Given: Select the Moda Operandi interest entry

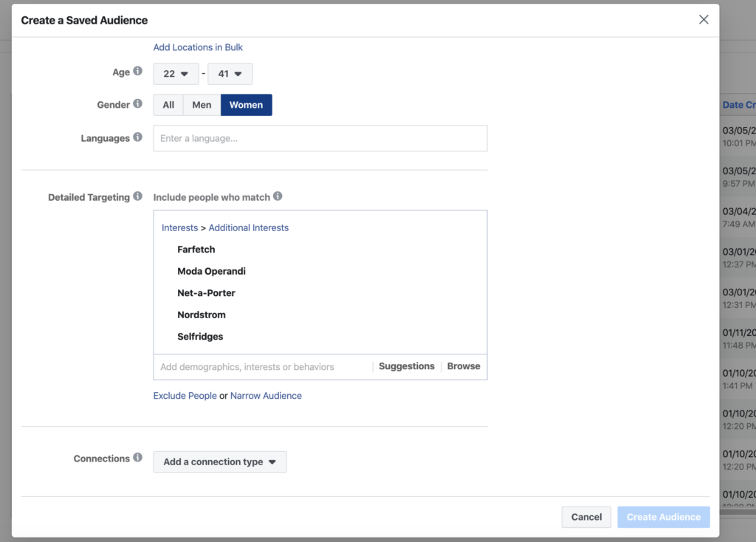Looking at the screenshot, I should 211,272.
